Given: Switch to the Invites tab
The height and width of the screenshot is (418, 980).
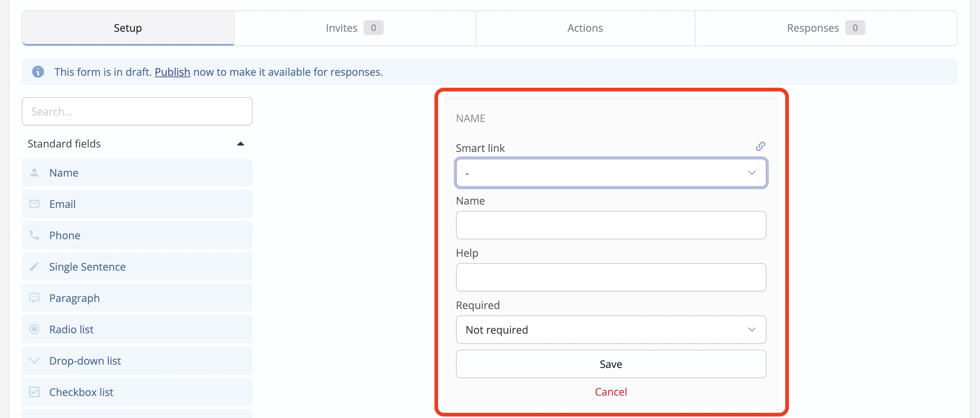Looking at the screenshot, I should tap(354, 28).
